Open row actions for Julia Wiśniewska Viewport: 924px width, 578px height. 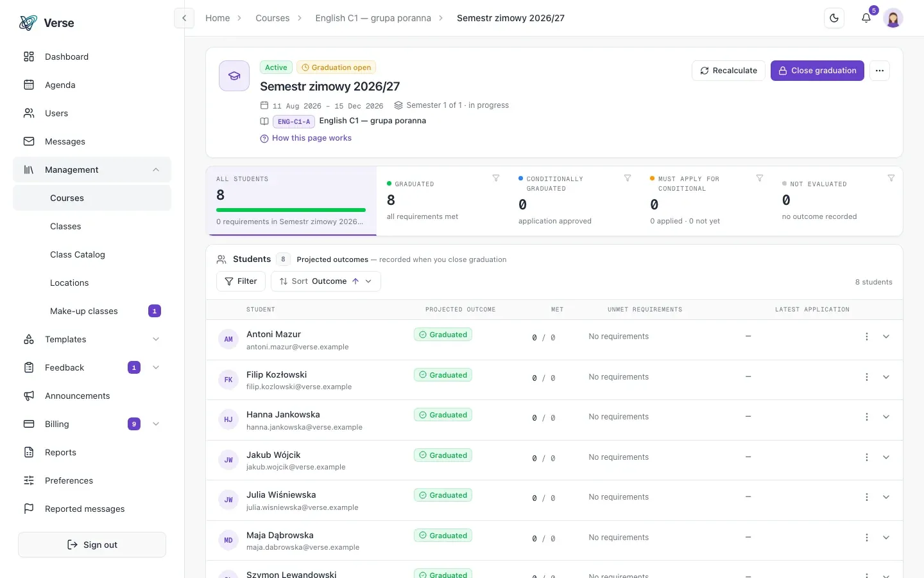pos(867,497)
